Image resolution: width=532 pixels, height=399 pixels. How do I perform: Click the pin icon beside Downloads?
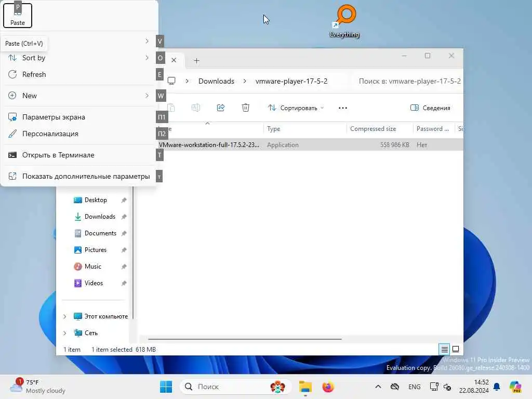point(124,217)
